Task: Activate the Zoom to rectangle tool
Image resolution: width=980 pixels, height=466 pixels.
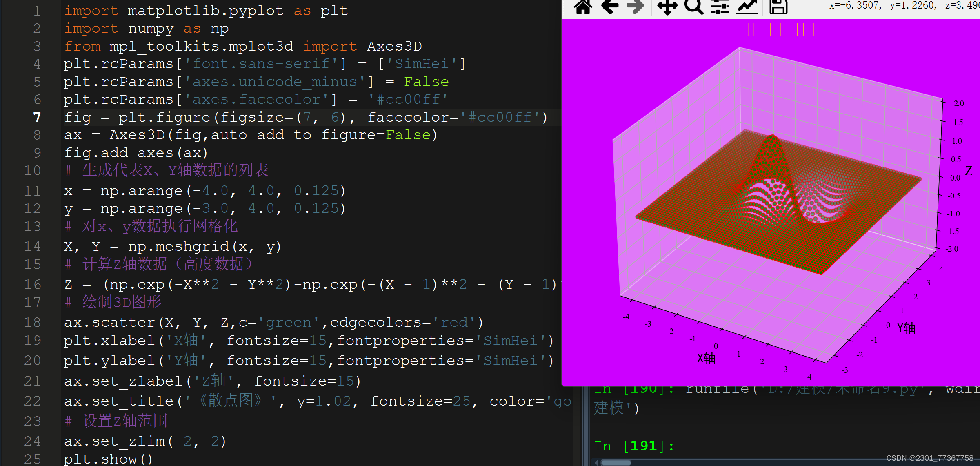Action: point(693,7)
